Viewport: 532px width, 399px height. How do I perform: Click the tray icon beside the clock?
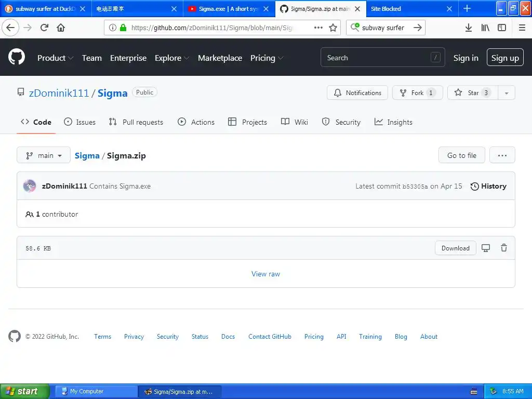click(494, 391)
